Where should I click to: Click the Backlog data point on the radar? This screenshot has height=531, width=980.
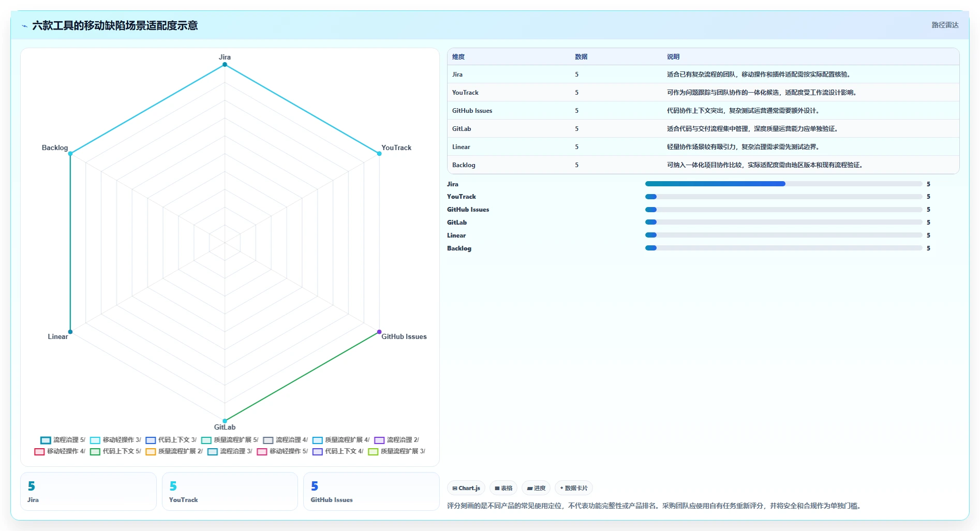(70, 154)
